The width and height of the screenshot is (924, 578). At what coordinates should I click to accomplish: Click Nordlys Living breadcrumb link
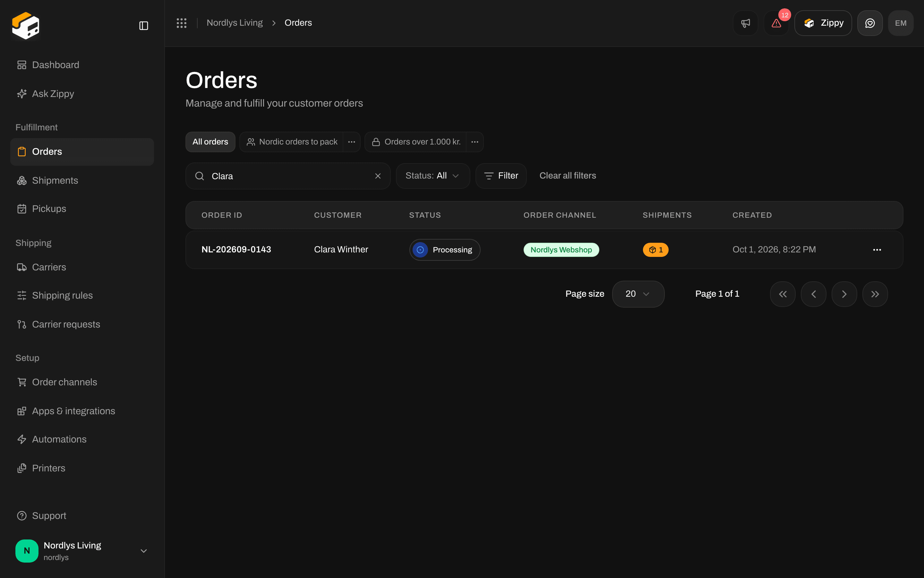(235, 23)
